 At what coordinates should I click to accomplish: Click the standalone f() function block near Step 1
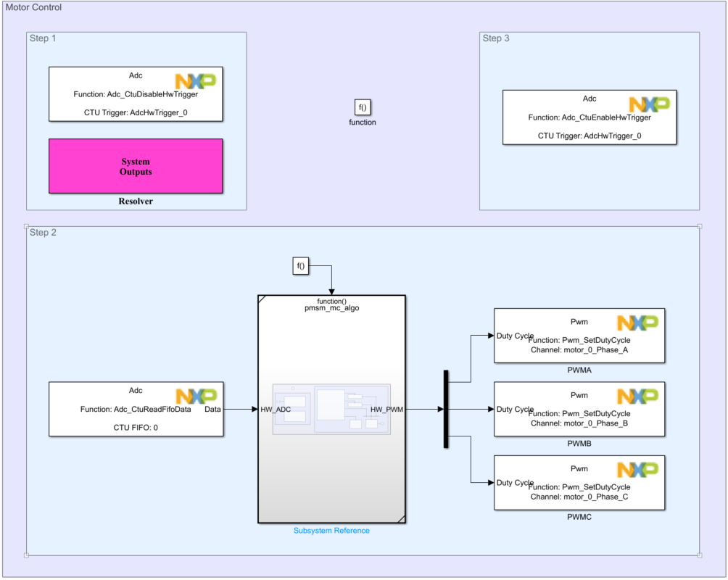tap(363, 107)
